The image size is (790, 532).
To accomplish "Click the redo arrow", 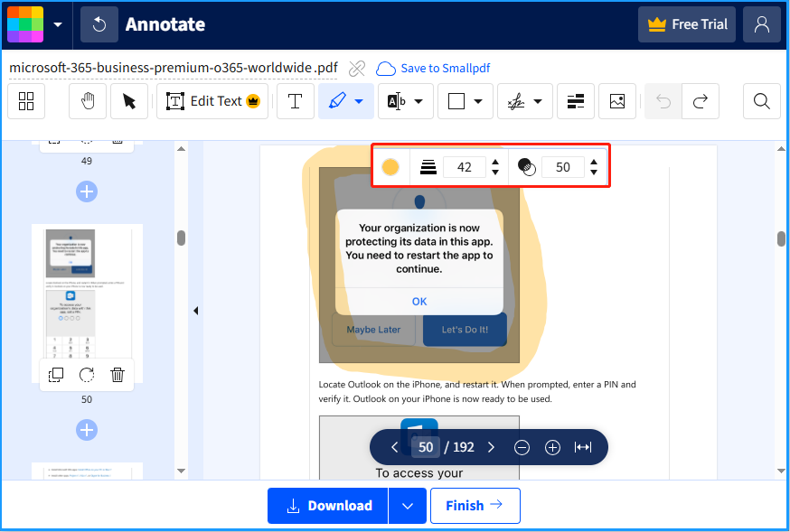I will 701,101.
